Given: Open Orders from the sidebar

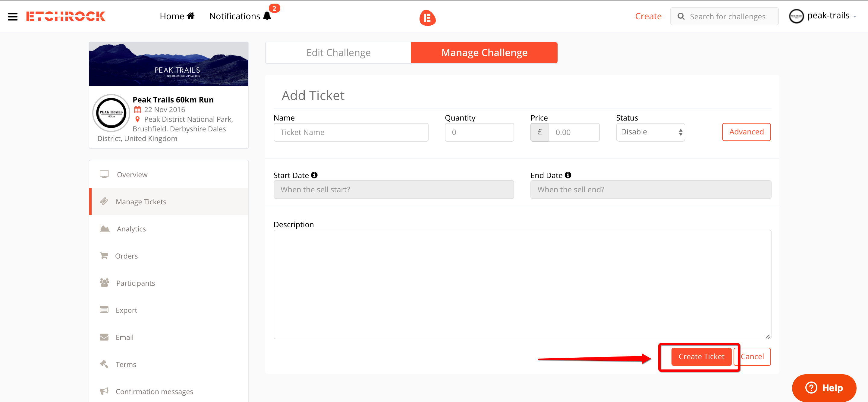Looking at the screenshot, I should [x=126, y=256].
